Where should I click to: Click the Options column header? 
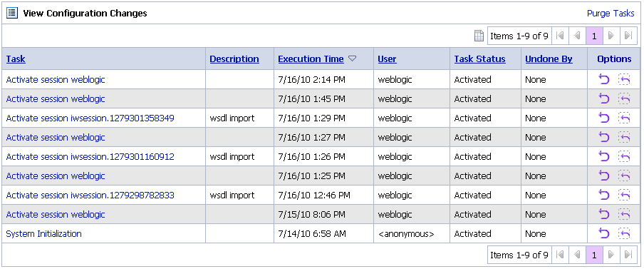pyautogui.click(x=614, y=59)
